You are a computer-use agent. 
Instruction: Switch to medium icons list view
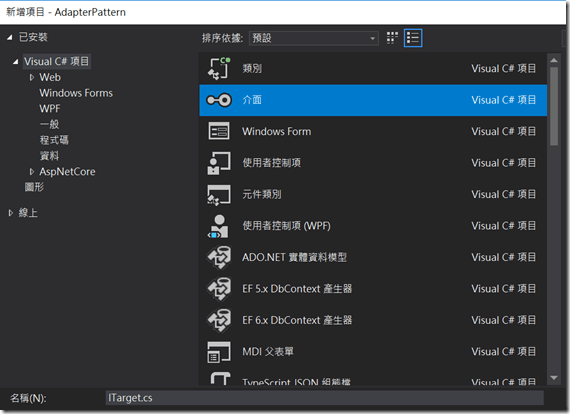coord(413,38)
